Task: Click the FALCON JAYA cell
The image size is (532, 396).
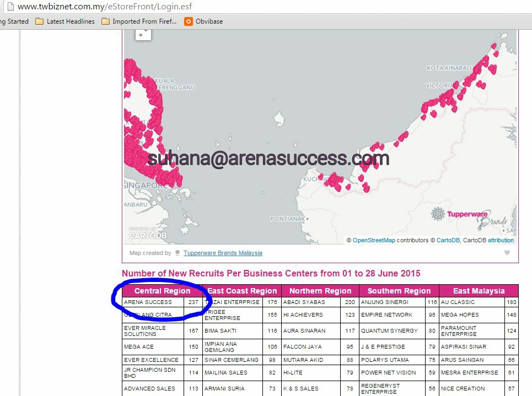Action: click(x=311, y=347)
